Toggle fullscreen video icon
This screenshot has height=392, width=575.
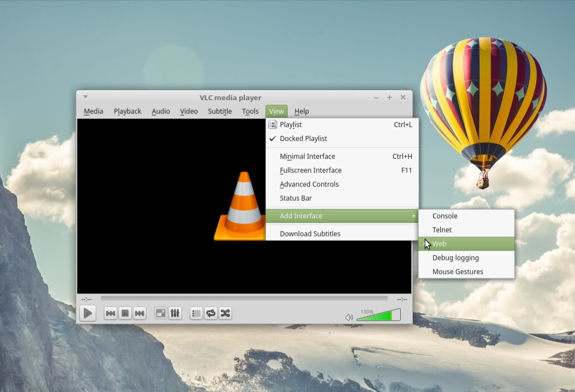pos(161,313)
